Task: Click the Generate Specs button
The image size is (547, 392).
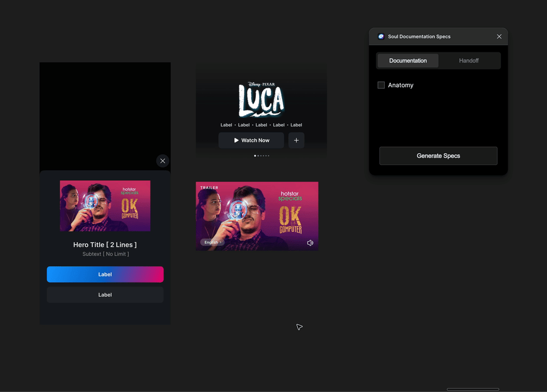Action: [438, 156]
